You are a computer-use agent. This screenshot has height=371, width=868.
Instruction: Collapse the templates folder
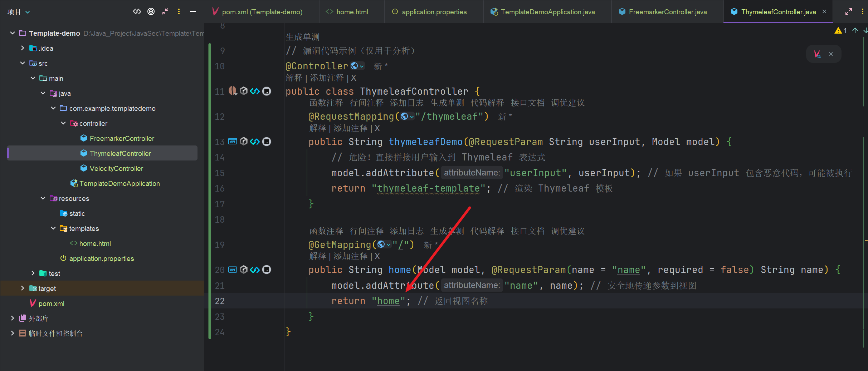tap(53, 228)
